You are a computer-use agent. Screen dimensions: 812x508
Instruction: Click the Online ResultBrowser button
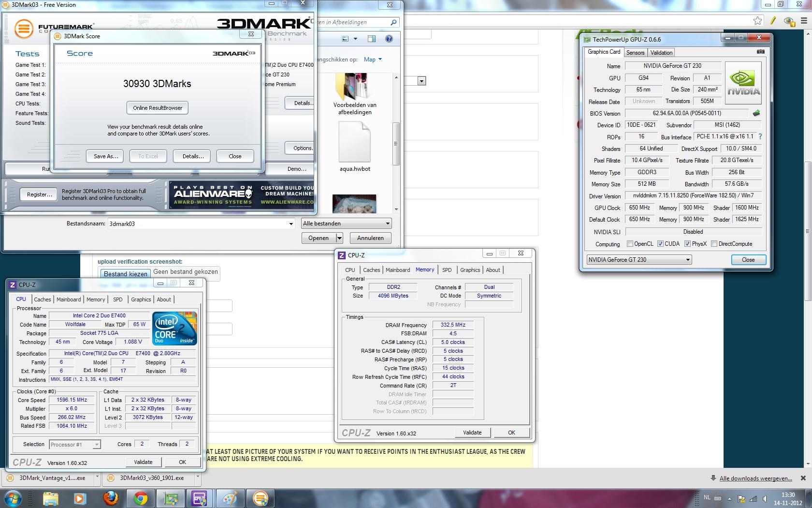(x=158, y=108)
